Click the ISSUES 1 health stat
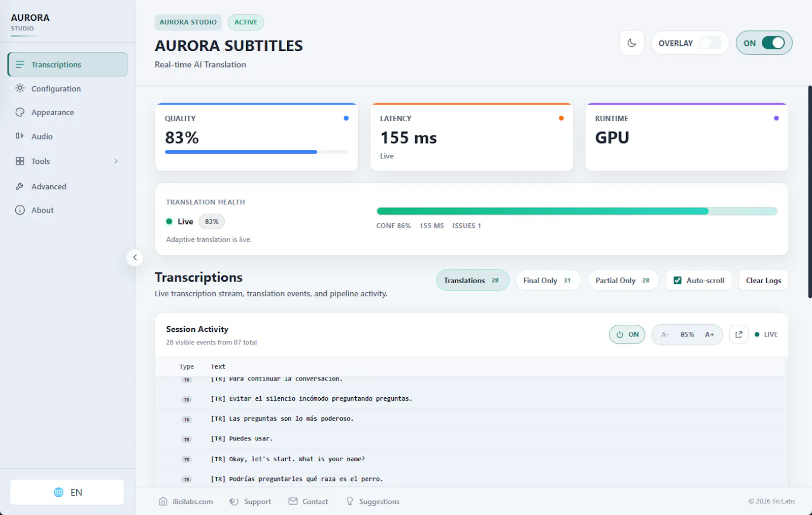Image resolution: width=812 pixels, height=515 pixels. (x=467, y=226)
